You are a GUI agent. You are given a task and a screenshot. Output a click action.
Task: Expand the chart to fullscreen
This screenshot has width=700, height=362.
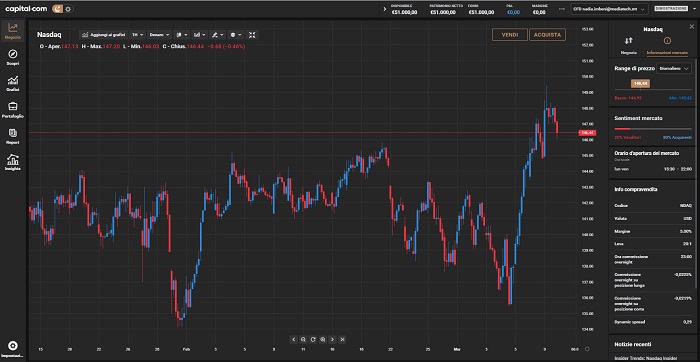click(x=252, y=35)
